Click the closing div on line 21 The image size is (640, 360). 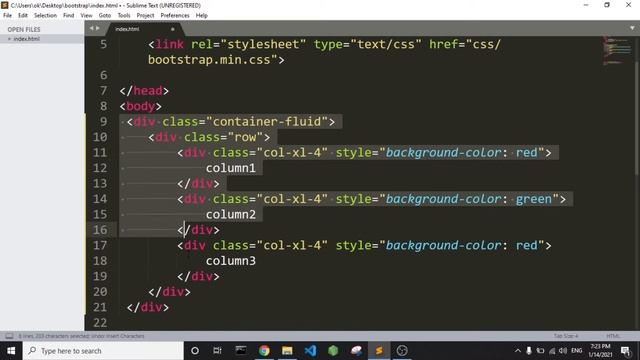[x=148, y=307]
